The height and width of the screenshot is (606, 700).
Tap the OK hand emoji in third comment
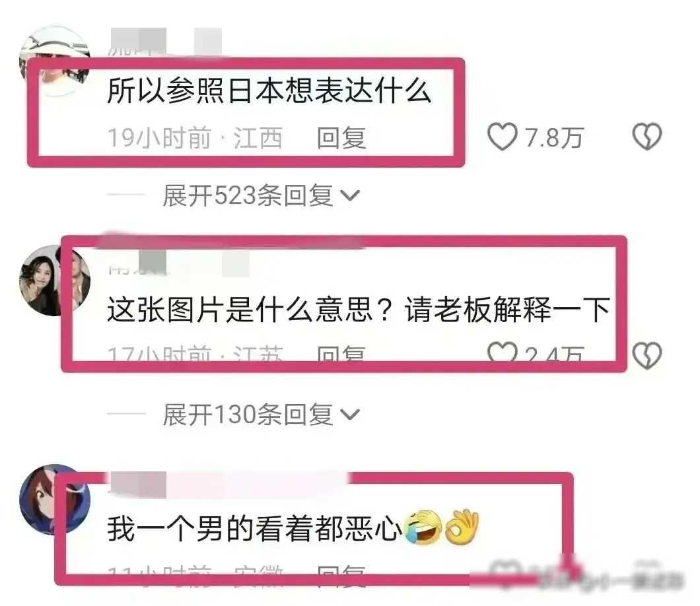(x=462, y=527)
